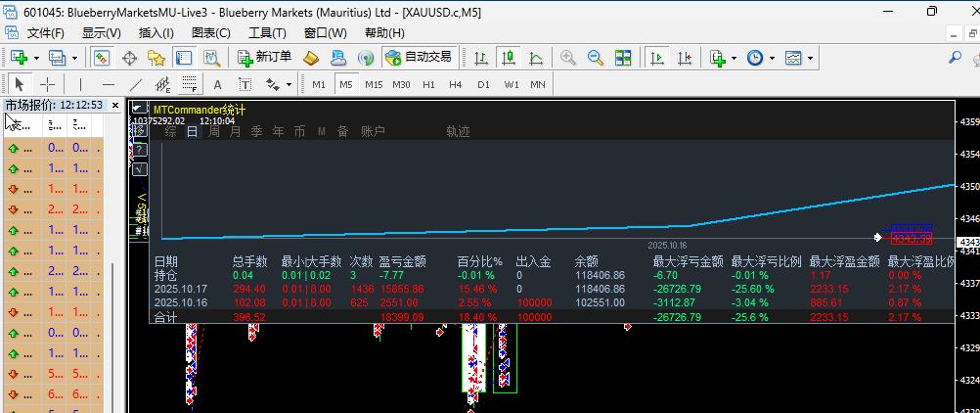This screenshot has width=980, height=413.
Task: Select the Bar Chart icon
Action: 480,58
